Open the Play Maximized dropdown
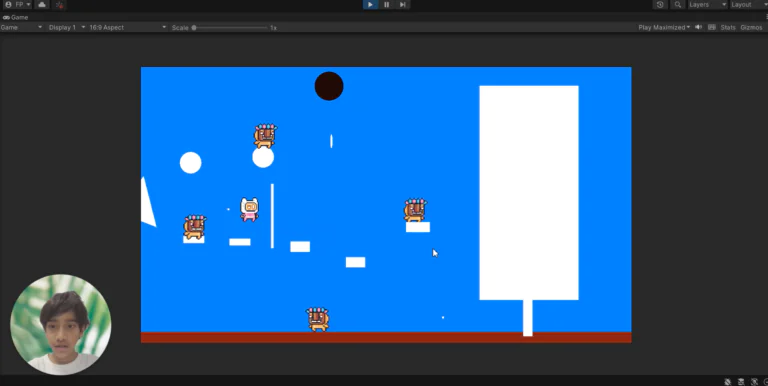The height and width of the screenshot is (386, 768). [x=664, y=27]
